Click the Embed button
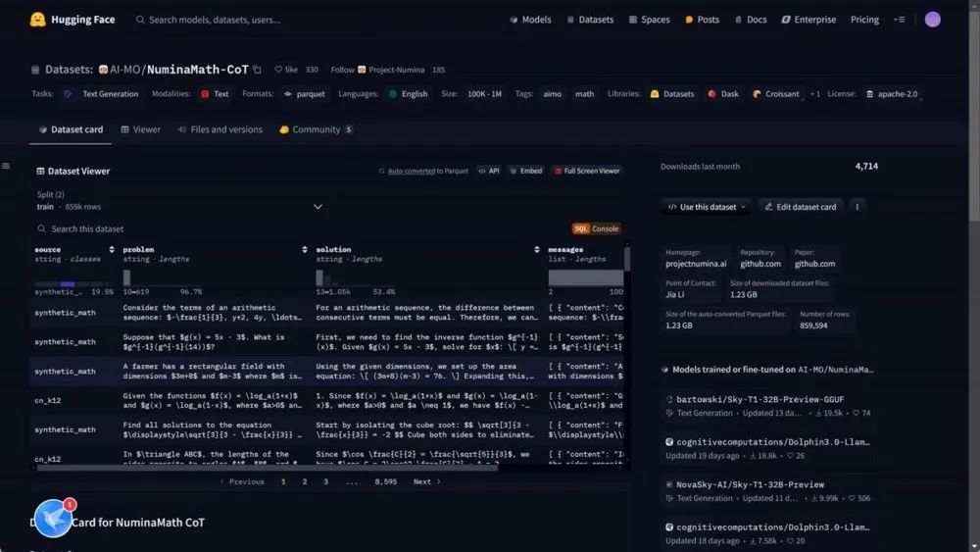The width and height of the screenshot is (980, 552). 525,171
